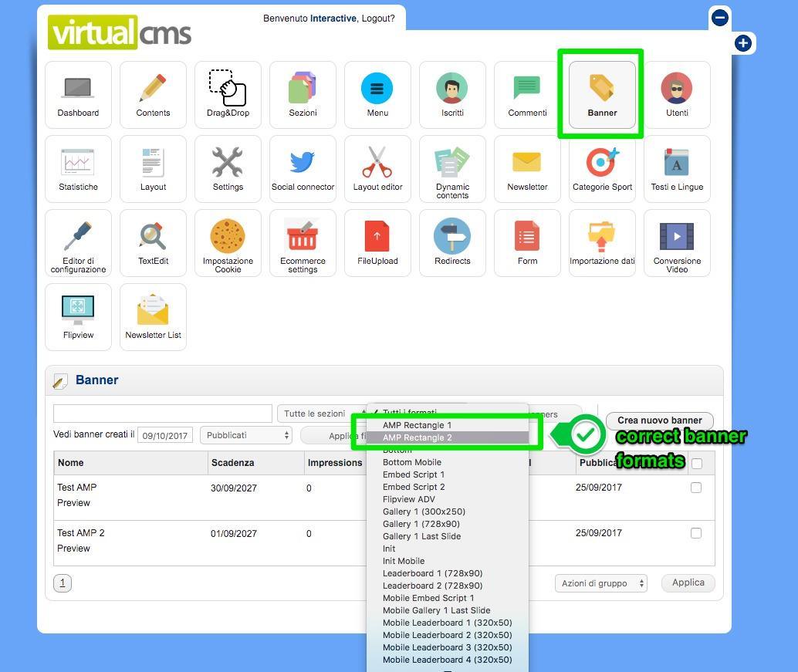Choose Flipview ADV in format list
798x672 pixels.
coord(409,499)
